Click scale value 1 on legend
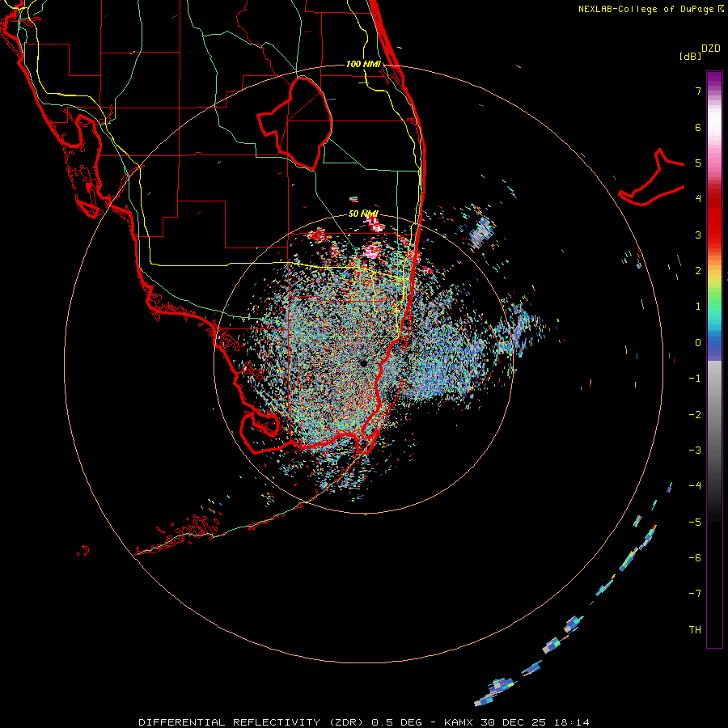Screen dimensions: 728x728 698,307
